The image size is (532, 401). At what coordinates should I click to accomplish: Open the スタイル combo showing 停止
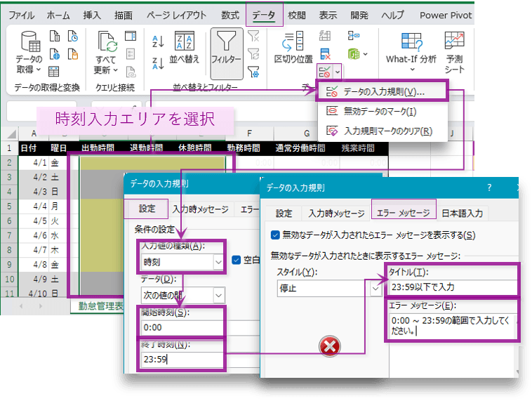coord(329,288)
